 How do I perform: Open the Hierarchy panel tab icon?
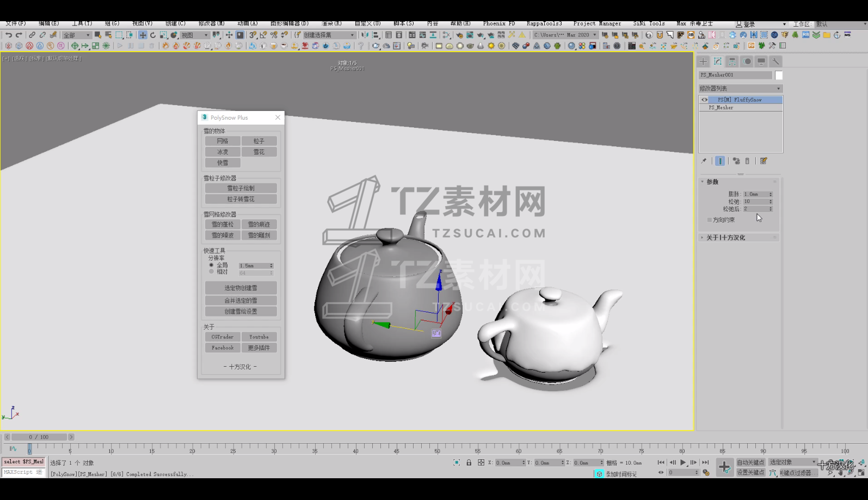tap(732, 61)
